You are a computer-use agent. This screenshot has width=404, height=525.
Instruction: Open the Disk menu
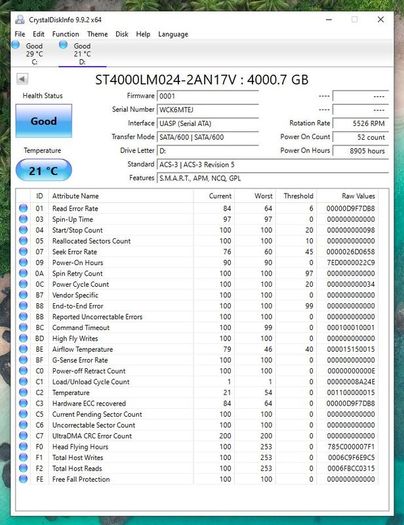coord(122,34)
